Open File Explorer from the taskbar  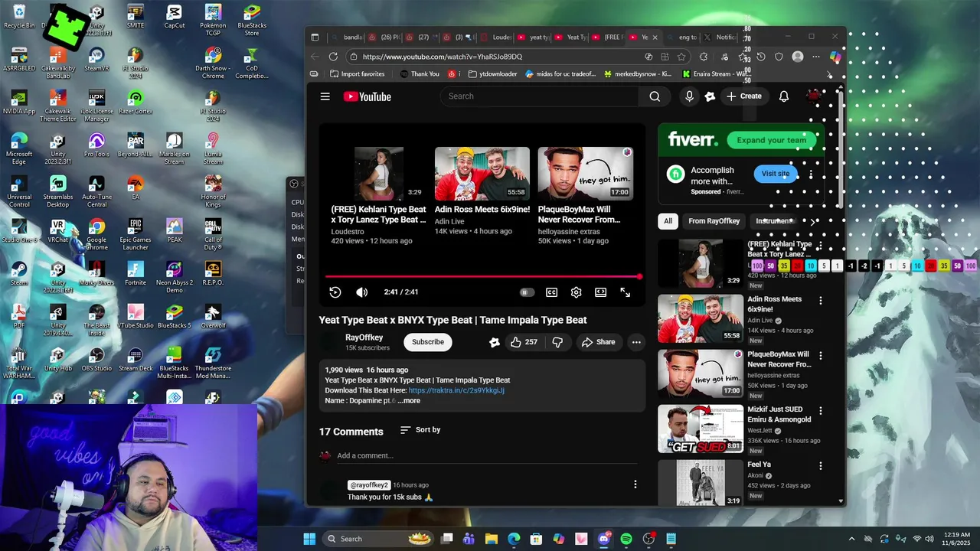pos(492,539)
